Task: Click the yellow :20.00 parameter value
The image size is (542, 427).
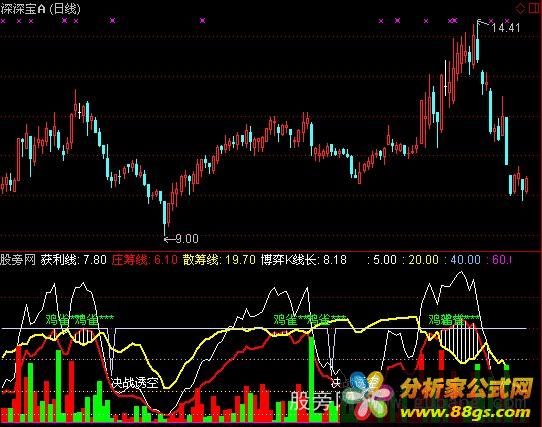Action: [420, 259]
